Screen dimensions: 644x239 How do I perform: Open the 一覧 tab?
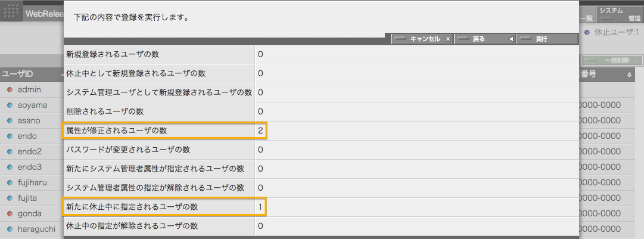tap(587, 18)
